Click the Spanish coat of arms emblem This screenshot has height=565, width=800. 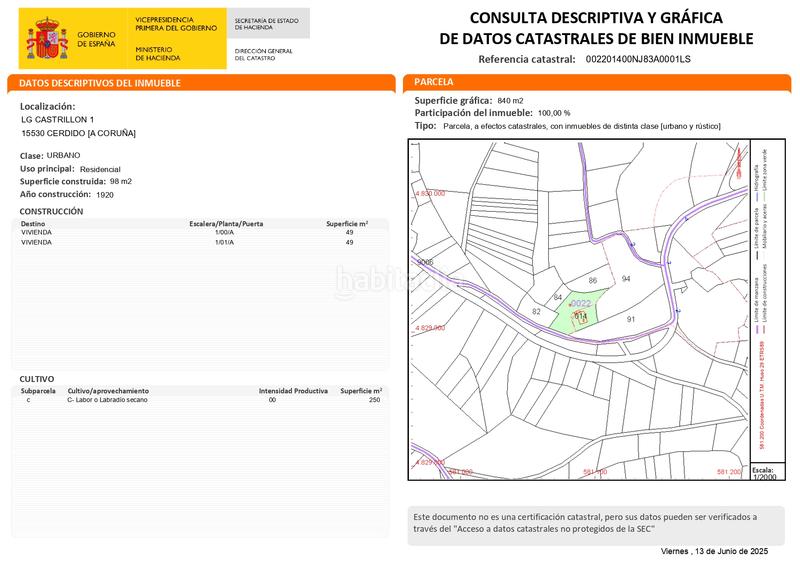tap(47, 38)
